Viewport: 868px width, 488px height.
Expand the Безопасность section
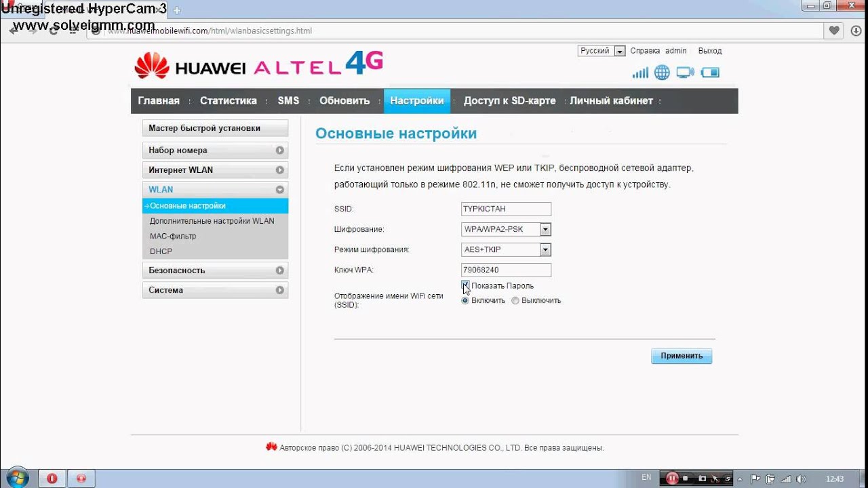tap(215, 270)
